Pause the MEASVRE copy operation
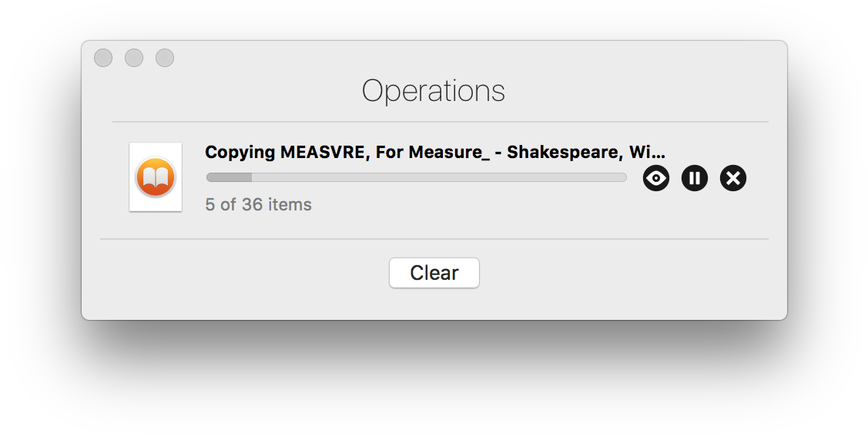Screen dimensions: 868x434 point(695,179)
